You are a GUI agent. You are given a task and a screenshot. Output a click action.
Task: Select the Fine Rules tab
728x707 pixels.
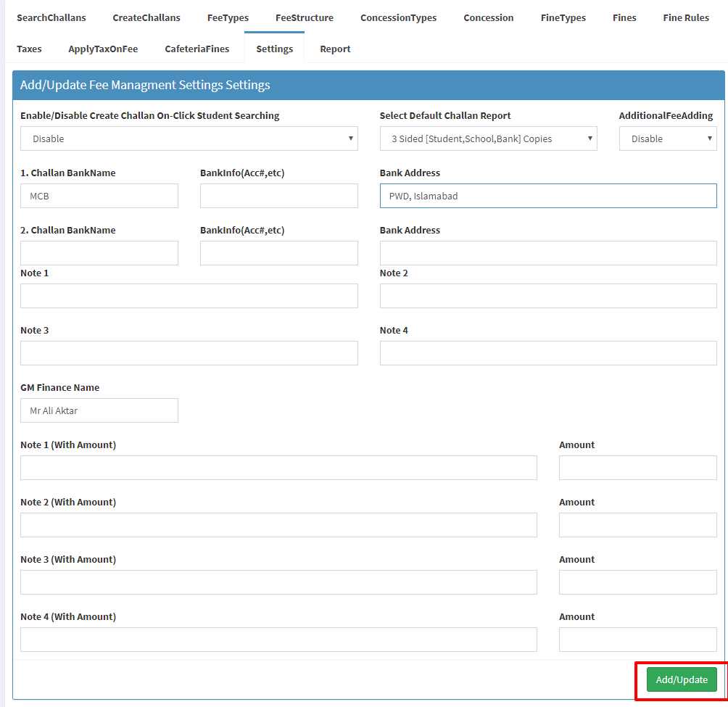point(686,17)
